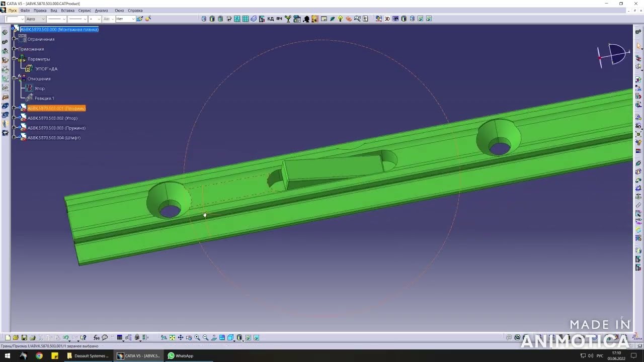
Task: Expand the АБВК.5870.503.003 (Пружина) node
Action: 15,128
